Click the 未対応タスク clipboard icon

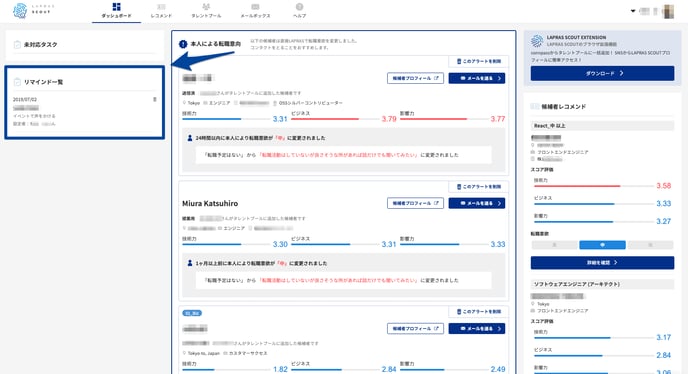click(x=17, y=44)
